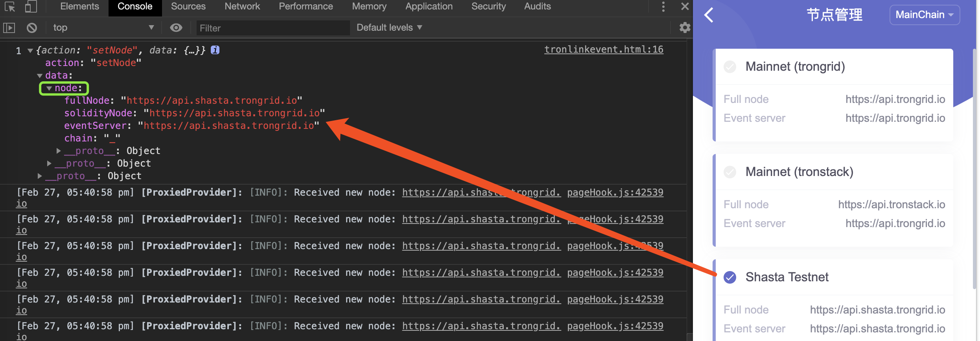Open the DevTools three-dot menu
Viewport: 980px width, 341px height.
[x=663, y=7]
